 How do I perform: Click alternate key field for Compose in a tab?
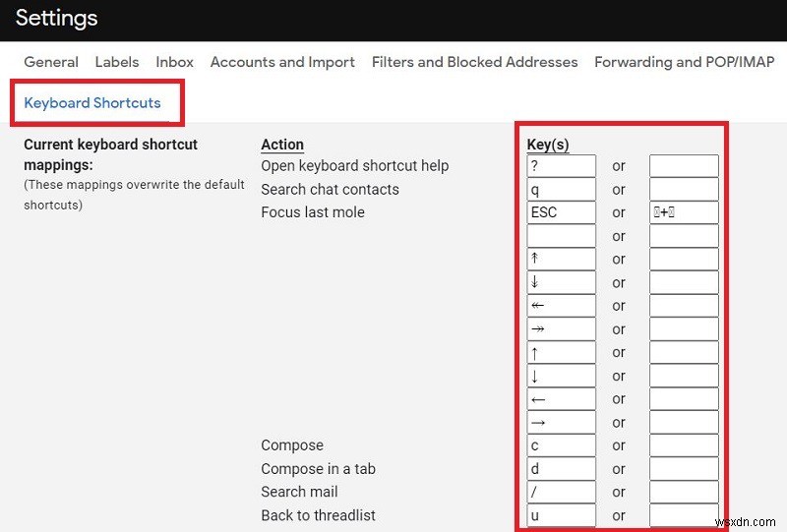(x=684, y=469)
